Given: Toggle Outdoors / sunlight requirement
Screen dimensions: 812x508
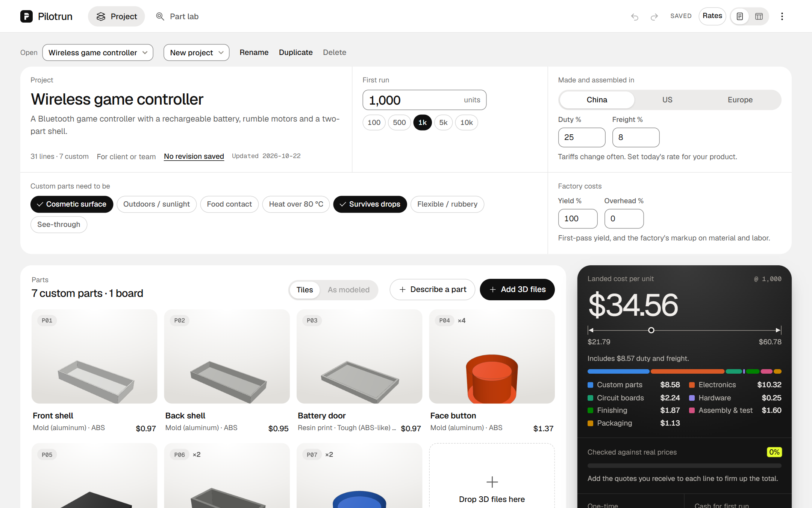Looking at the screenshot, I should coord(156,204).
